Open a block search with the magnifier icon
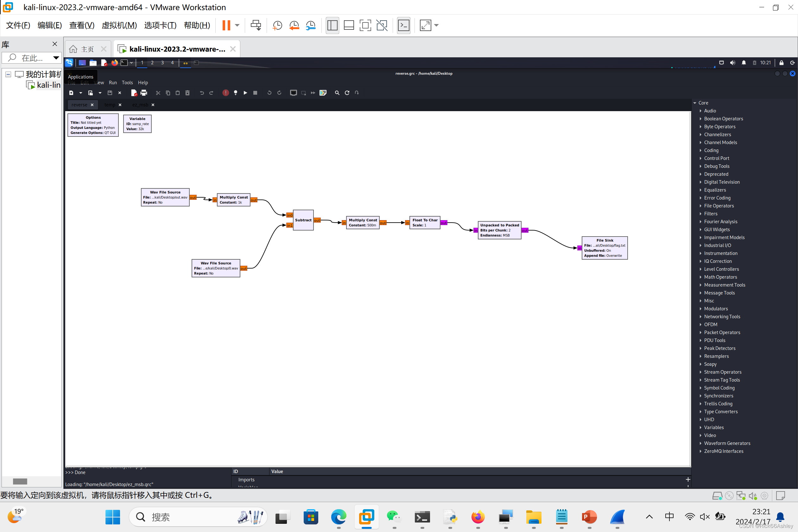The image size is (798, 532). pos(337,92)
